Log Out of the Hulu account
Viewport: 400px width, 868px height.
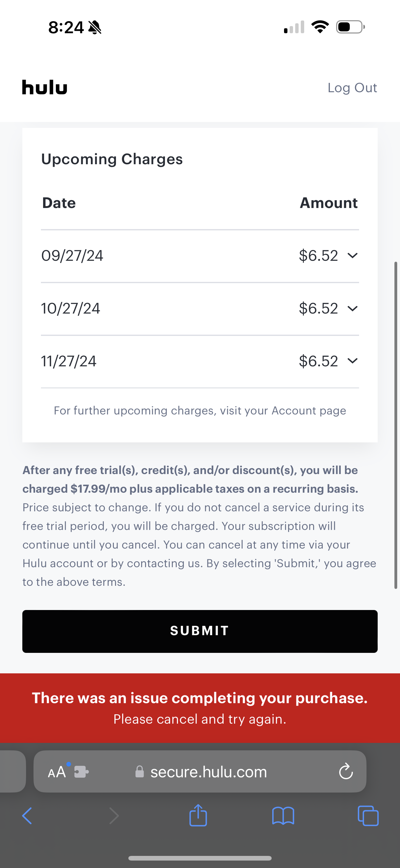point(352,88)
